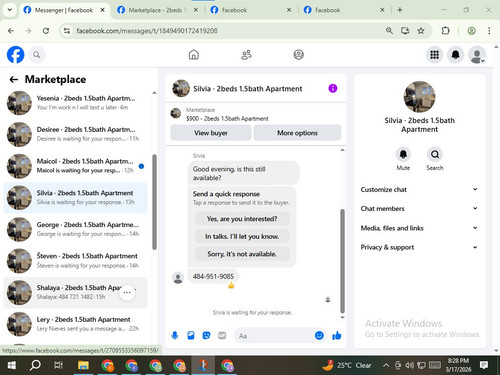
Task: Expand the Chat members section
Action: (419, 208)
